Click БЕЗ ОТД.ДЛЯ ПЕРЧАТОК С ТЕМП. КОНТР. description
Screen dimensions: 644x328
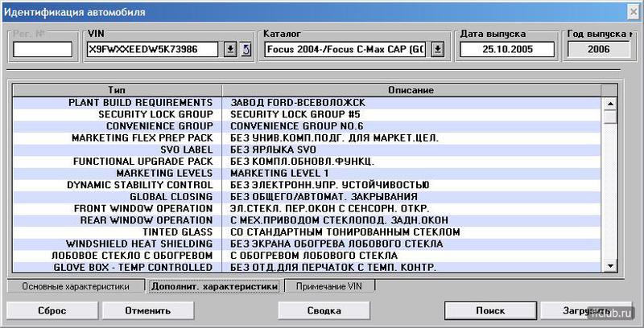pyautogui.click(x=332, y=268)
